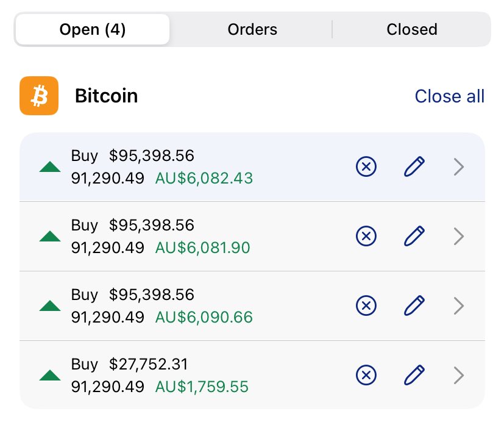
Task: Open the Bitcoin asset heading
Action: click(x=107, y=96)
